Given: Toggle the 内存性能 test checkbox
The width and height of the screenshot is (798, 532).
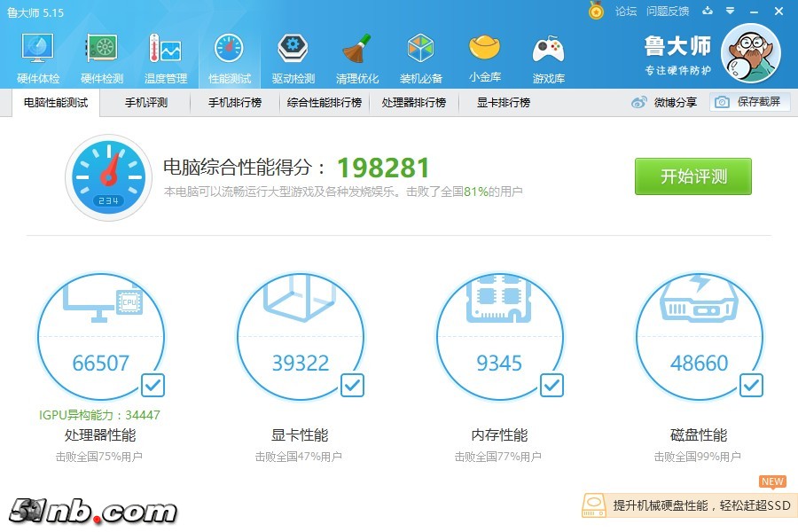Looking at the screenshot, I should (552, 385).
